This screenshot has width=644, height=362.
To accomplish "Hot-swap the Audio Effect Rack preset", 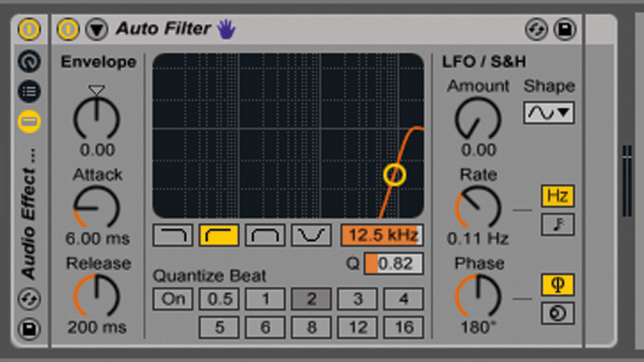I will click(29, 298).
